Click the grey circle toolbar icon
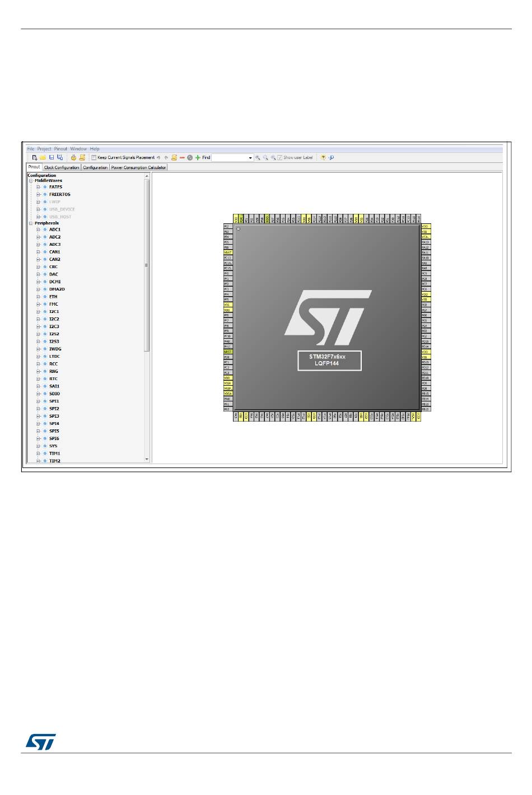Screen dimensions: 532x795 (190, 157)
